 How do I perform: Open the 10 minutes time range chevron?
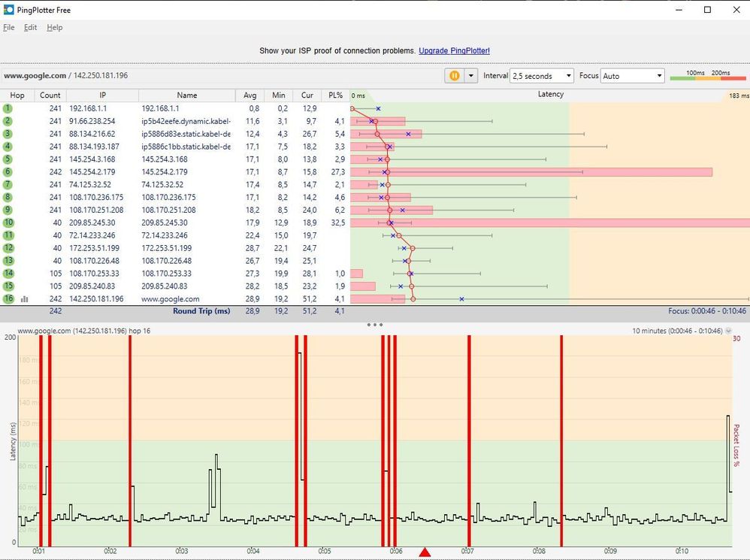pos(728,331)
